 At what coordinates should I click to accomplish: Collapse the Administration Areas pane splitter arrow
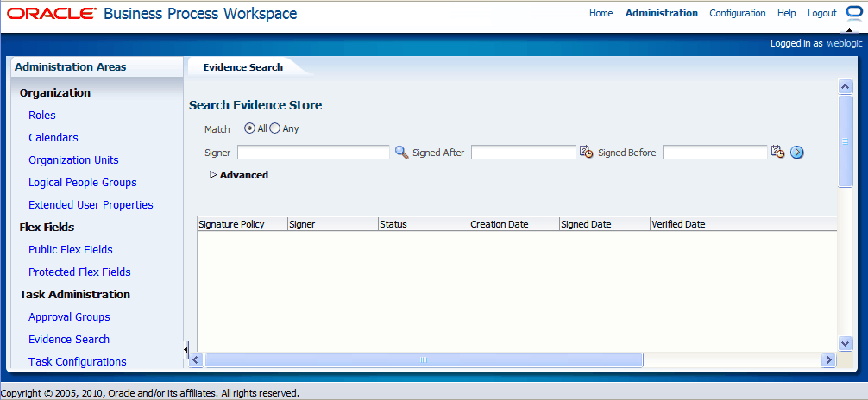tap(186, 350)
